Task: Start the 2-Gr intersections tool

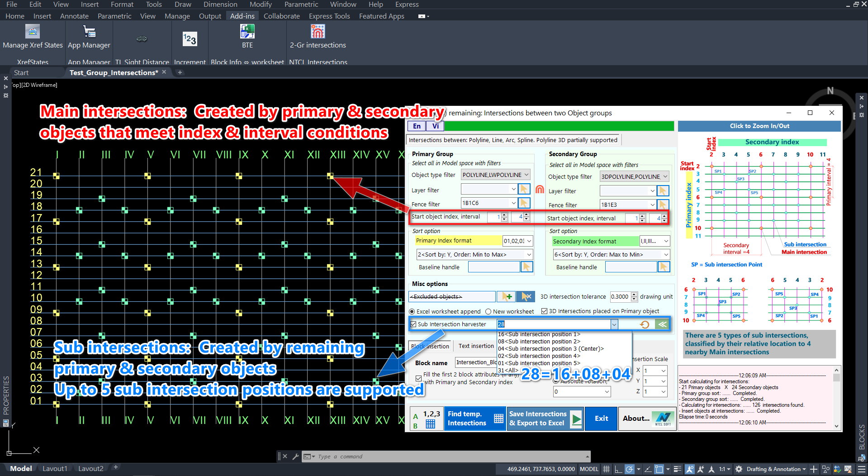Action: pyautogui.click(x=318, y=37)
